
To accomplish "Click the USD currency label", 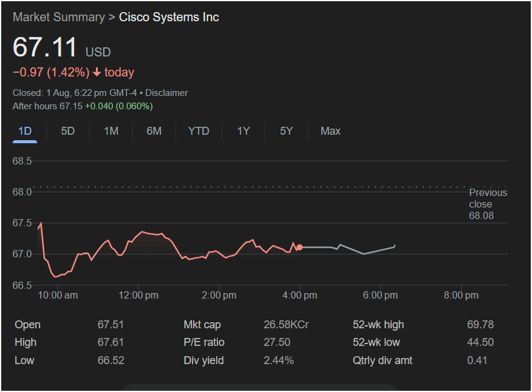I will (98, 52).
